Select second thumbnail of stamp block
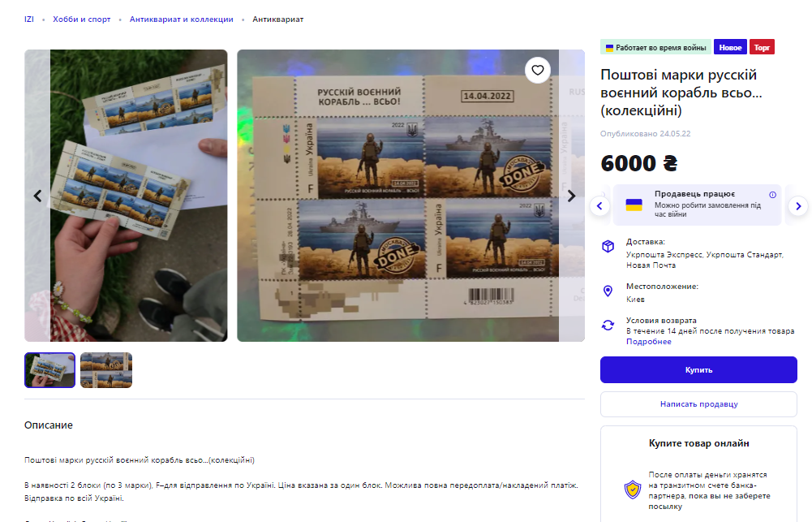 click(x=106, y=370)
